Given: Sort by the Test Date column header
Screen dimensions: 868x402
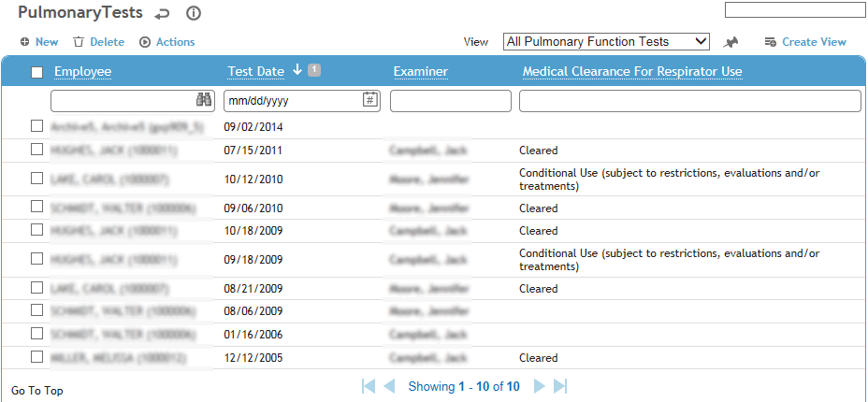Looking at the screenshot, I should [255, 71].
